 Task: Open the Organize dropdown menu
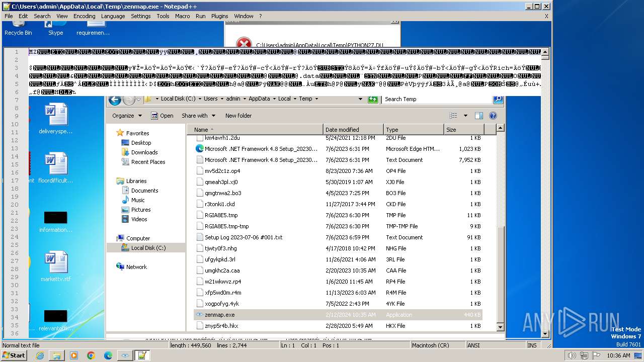click(x=127, y=116)
